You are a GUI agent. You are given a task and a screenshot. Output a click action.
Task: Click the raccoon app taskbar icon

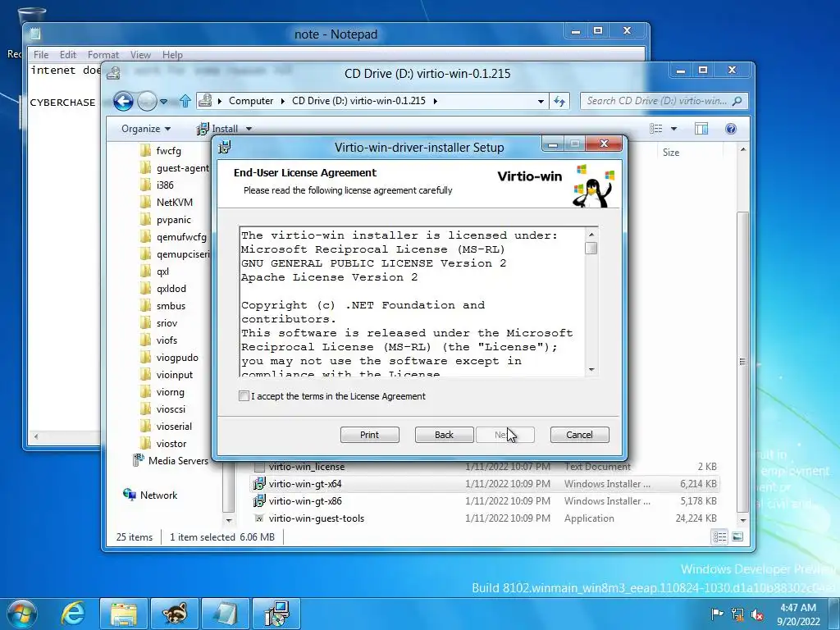(175, 614)
